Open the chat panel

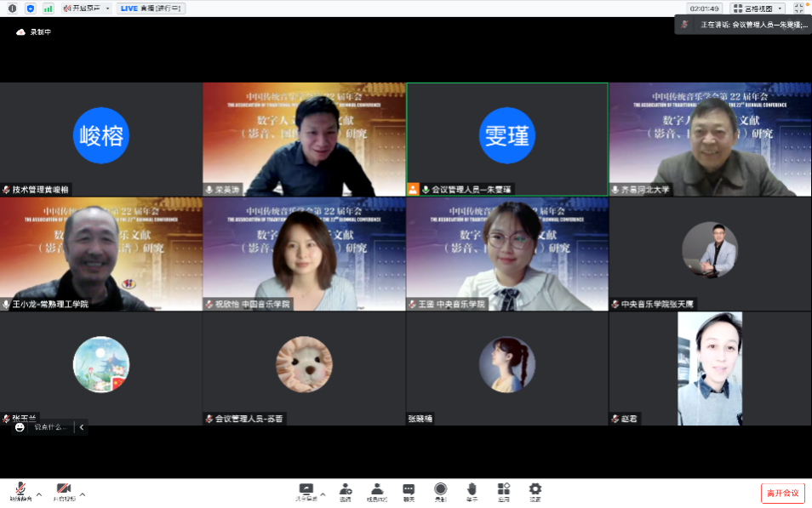pos(409,489)
